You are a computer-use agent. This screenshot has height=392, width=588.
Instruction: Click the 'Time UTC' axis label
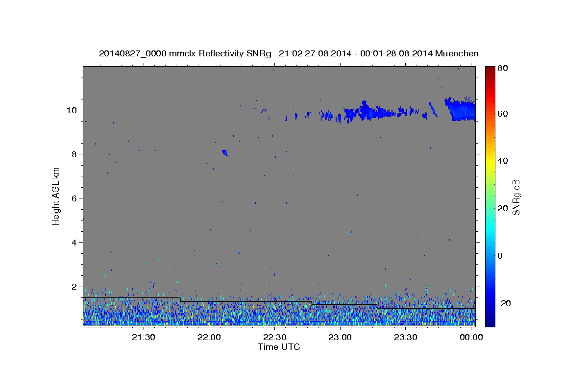pos(279,347)
